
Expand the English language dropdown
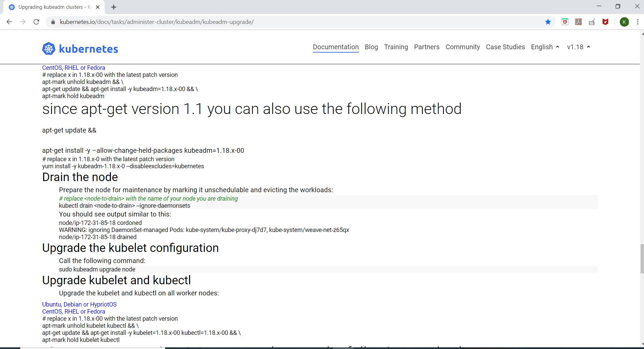(545, 47)
